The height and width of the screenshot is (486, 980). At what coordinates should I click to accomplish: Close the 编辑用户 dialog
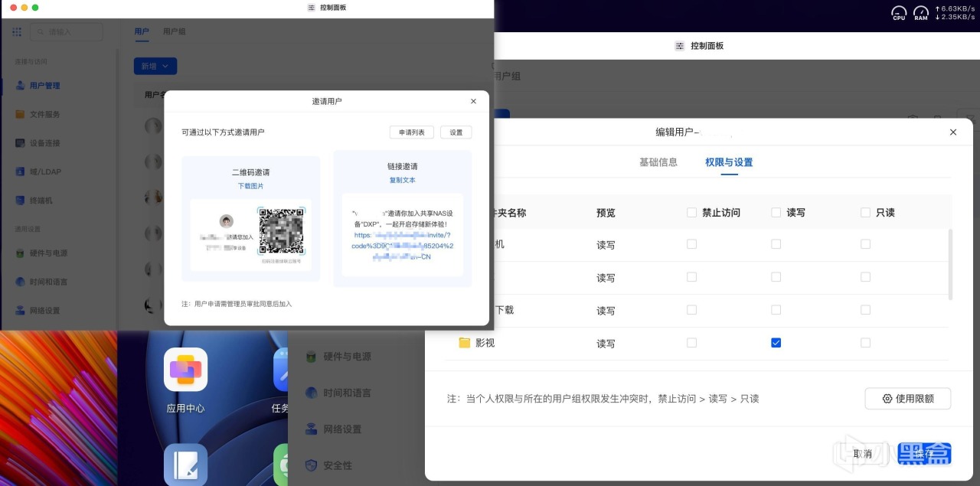(x=953, y=132)
